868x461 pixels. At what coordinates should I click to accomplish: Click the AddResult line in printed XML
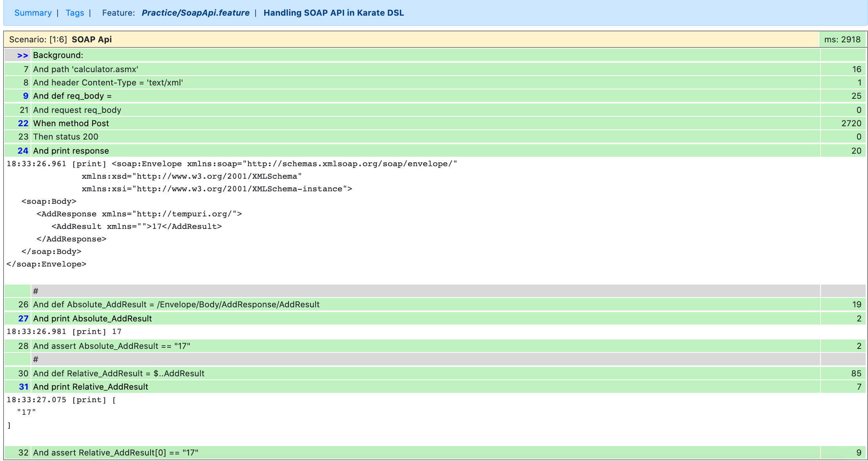pos(136,227)
